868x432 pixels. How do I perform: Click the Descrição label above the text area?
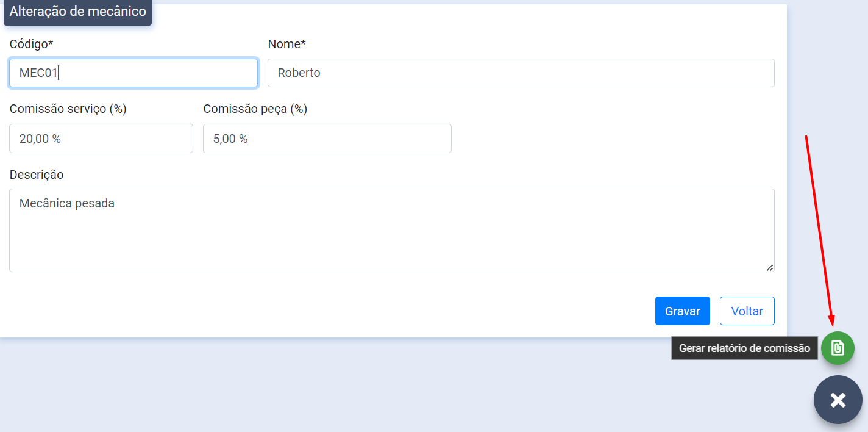[x=37, y=175]
